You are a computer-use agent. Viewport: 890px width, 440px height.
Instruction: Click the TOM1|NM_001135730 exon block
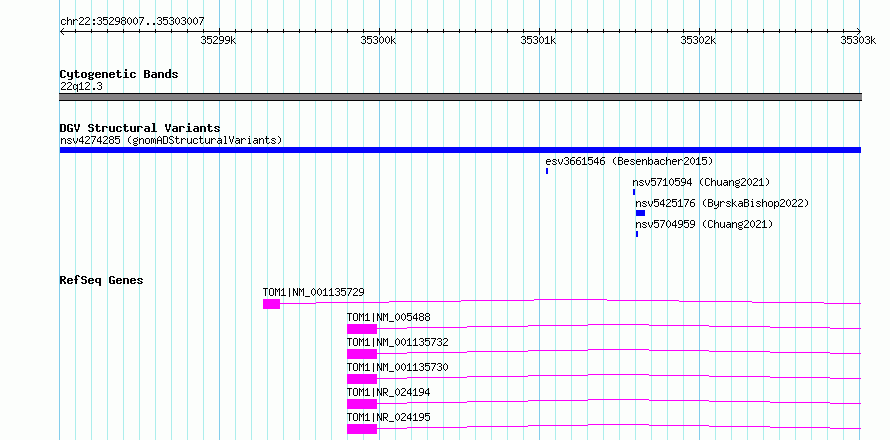[362, 379]
